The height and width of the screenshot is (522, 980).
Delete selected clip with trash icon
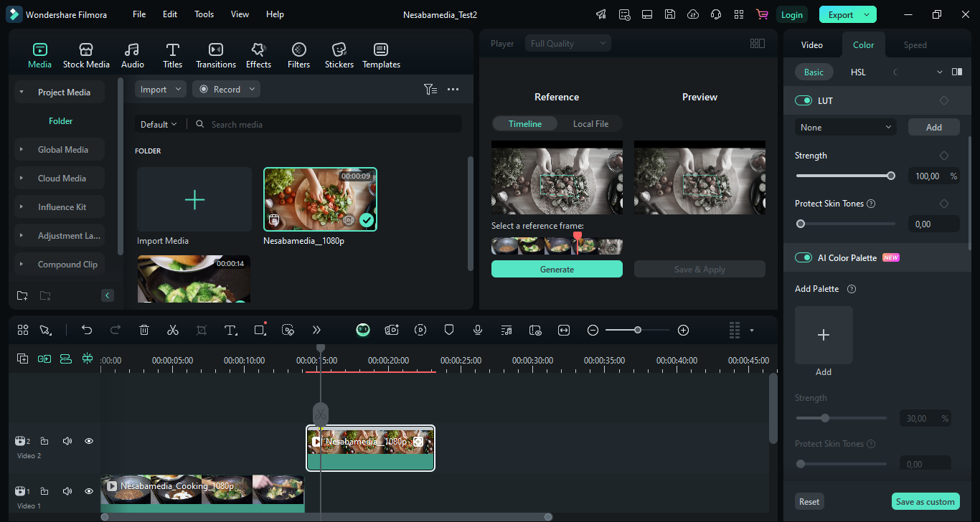tap(144, 330)
